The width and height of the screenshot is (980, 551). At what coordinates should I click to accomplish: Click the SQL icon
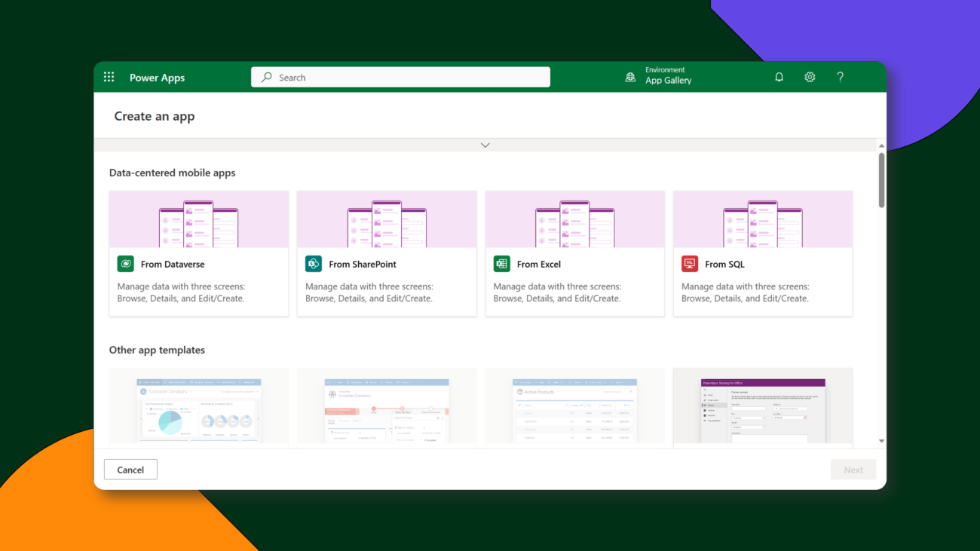pos(689,264)
